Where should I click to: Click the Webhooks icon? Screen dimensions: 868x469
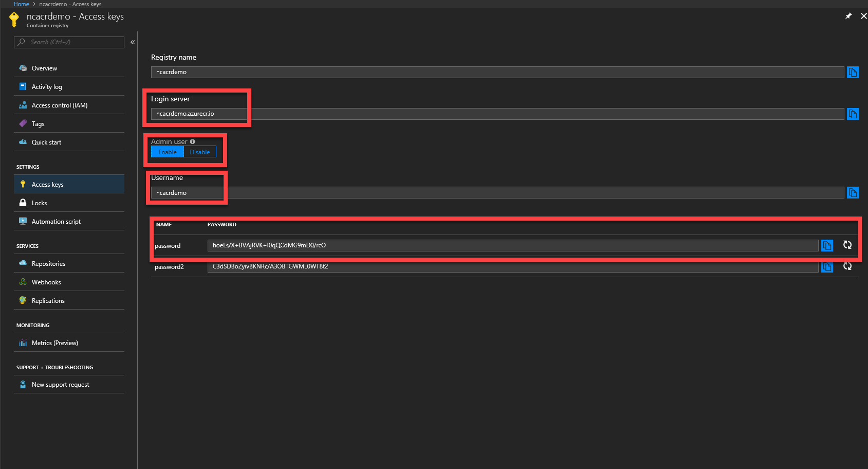pos(23,282)
